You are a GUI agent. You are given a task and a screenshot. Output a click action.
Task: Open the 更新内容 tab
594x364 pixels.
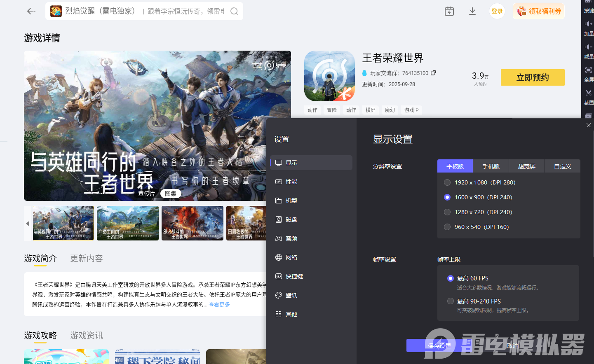click(86, 258)
